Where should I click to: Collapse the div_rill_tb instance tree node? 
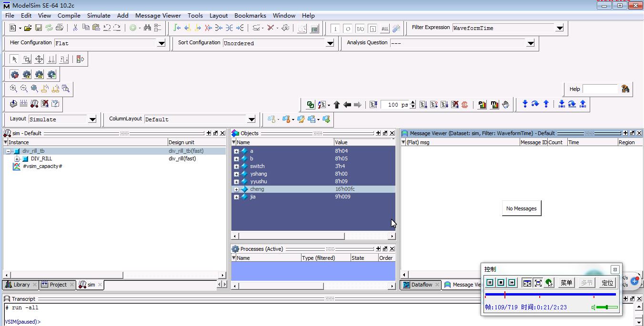point(9,151)
